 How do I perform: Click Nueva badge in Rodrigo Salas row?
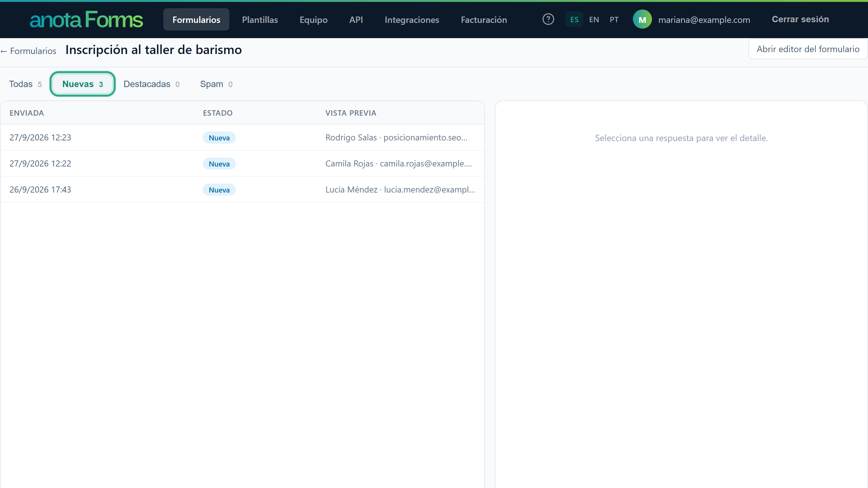(x=219, y=138)
